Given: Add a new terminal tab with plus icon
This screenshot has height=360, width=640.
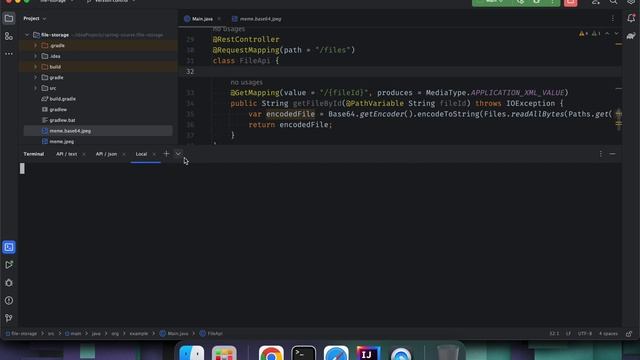Looking at the screenshot, I should point(166,154).
